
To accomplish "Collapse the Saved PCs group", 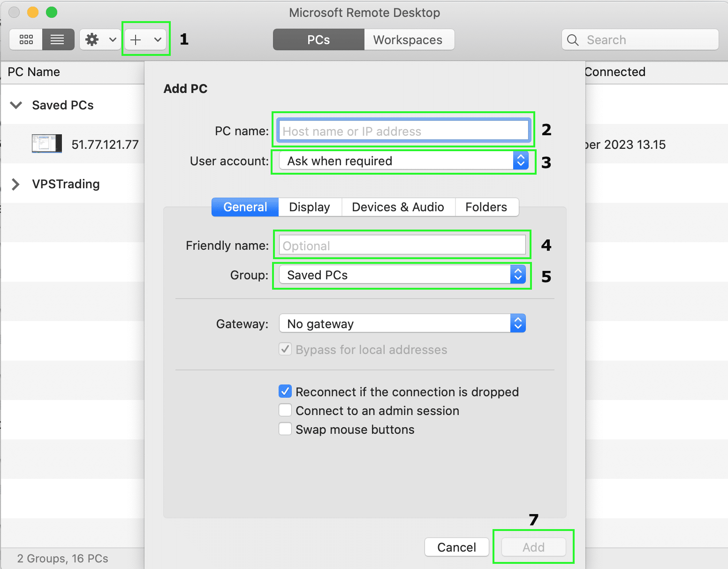I will coord(16,105).
